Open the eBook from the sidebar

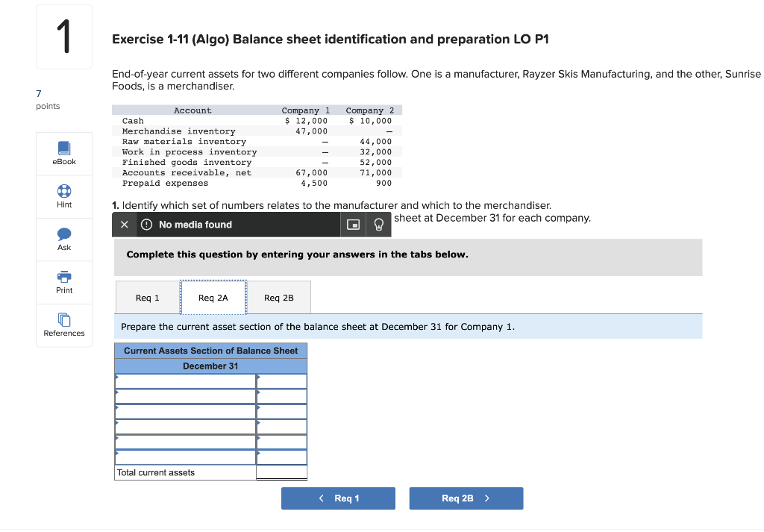63,153
